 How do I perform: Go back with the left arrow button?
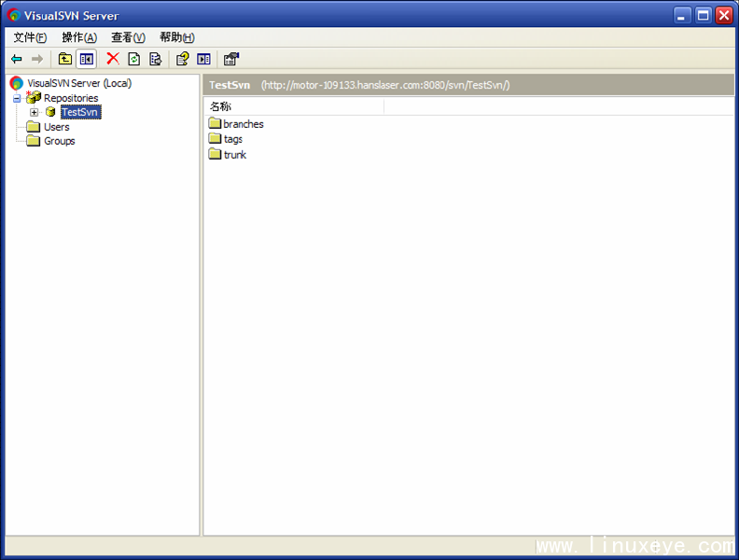[17, 59]
